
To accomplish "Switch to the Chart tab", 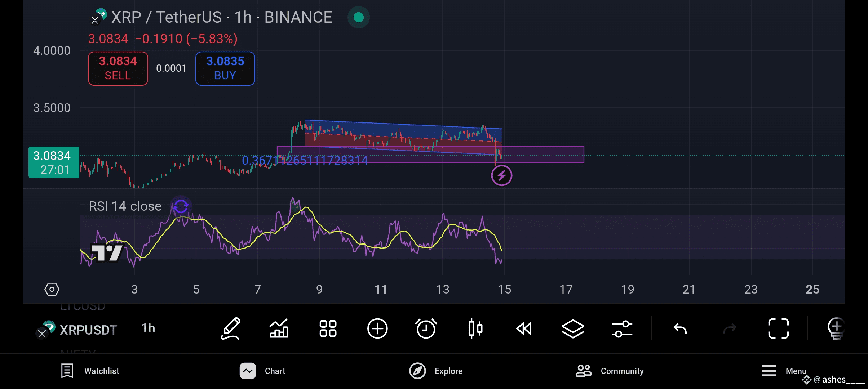I will pos(262,371).
